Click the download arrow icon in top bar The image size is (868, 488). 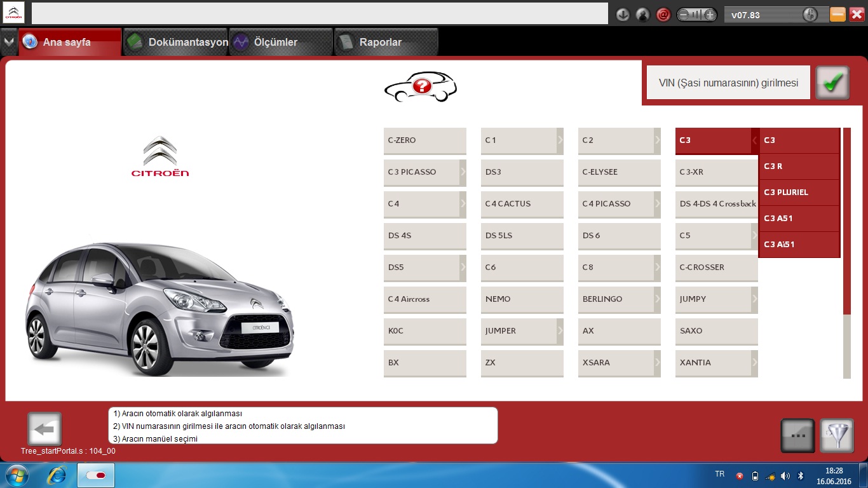[x=623, y=15]
